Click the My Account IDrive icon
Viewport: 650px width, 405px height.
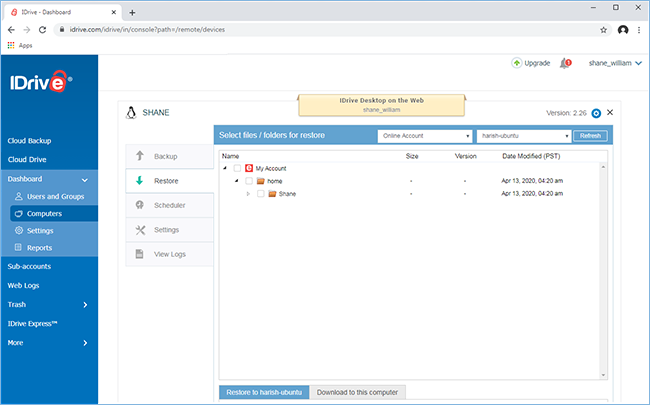tap(249, 168)
